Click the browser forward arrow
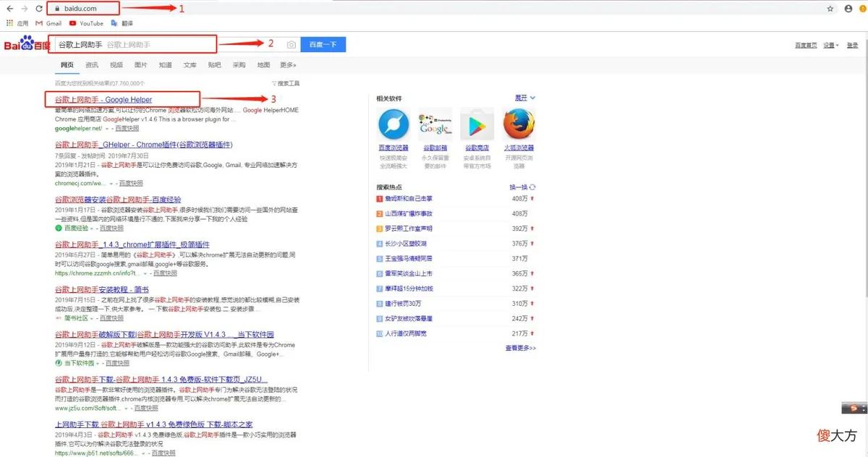Image resolution: width=868 pixels, height=457 pixels. tap(25, 9)
